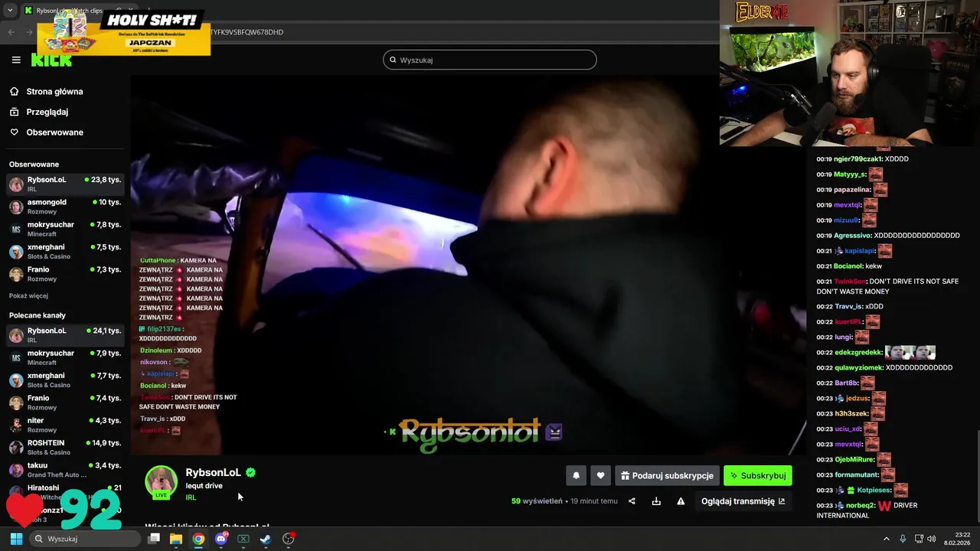The height and width of the screenshot is (551, 980).
Task: Open network settings tray icon
Action: 919,539
